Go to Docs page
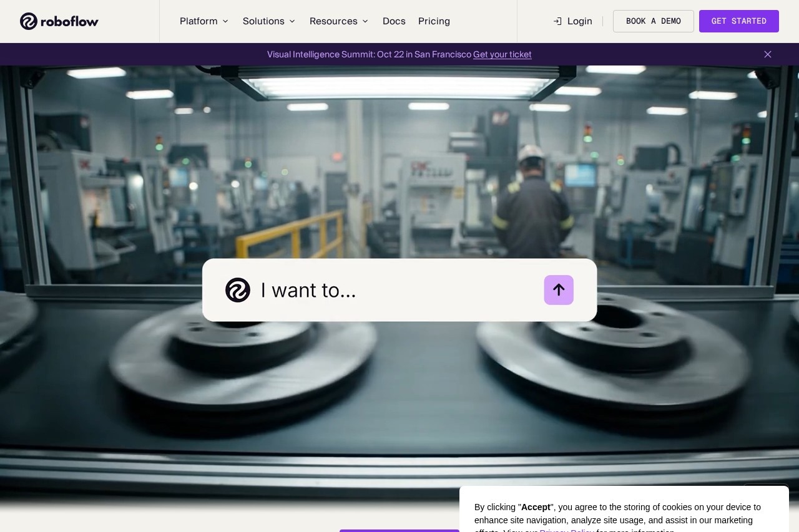Image resolution: width=799 pixels, height=532 pixels. 394,21
